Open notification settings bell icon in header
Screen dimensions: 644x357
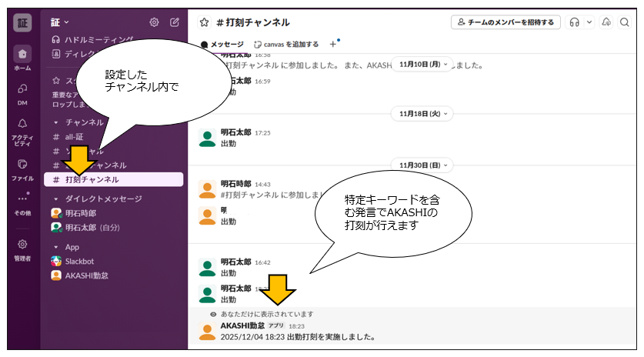tap(606, 22)
